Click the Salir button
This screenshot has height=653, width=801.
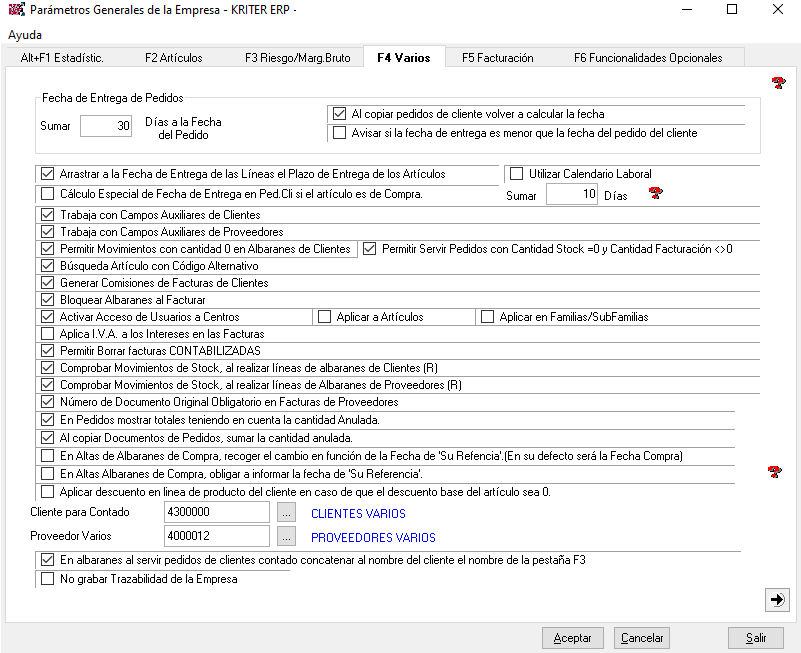point(755,638)
